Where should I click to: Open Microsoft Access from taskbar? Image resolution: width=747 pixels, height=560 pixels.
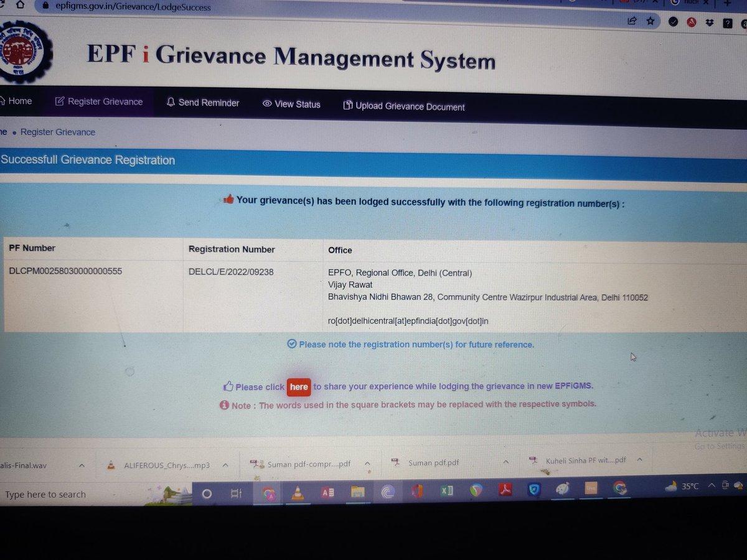(327, 493)
